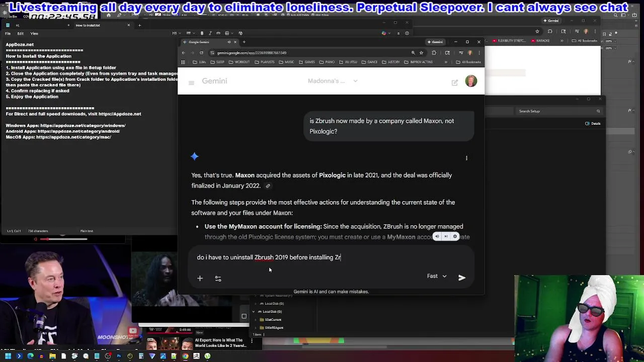Open Google Chrome from taskbar
This screenshot has width=644, height=362.
point(185,356)
